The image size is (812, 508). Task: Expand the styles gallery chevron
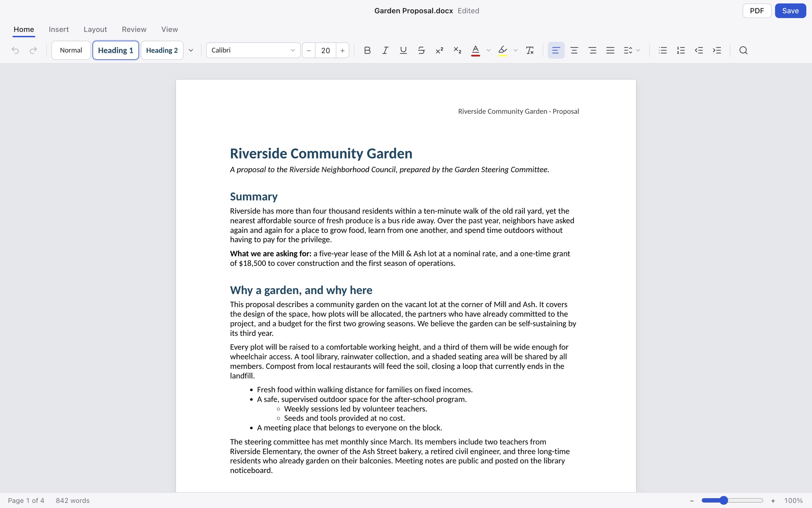click(x=191, y=50)
